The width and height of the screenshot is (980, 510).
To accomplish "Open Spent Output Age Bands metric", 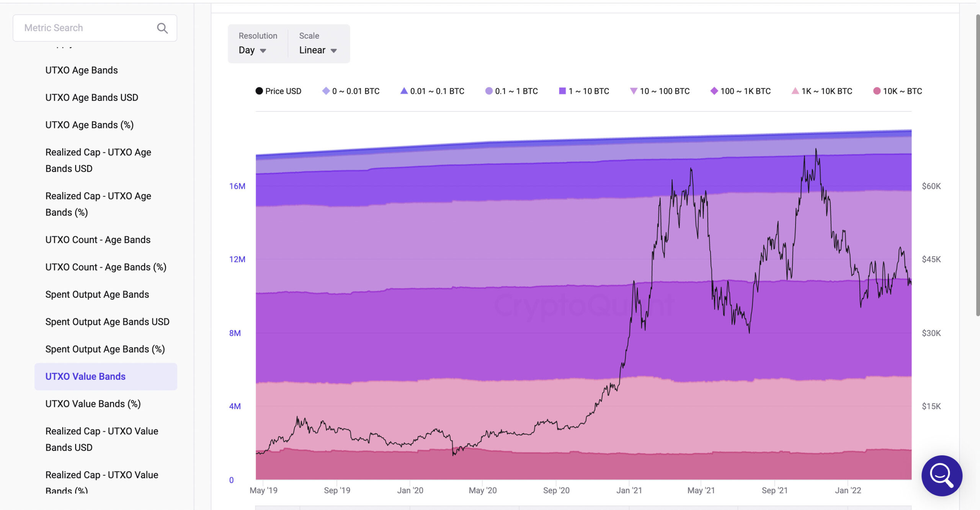I will 97,294.
